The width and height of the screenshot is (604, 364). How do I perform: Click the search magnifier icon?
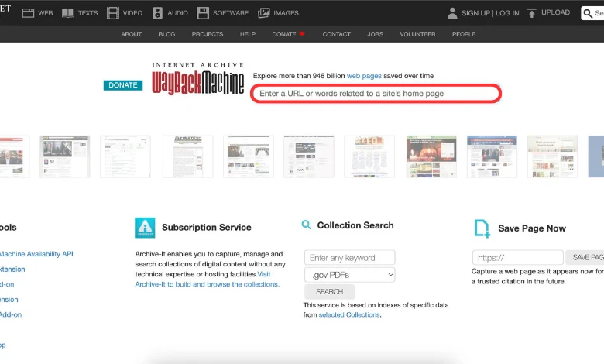588,13
